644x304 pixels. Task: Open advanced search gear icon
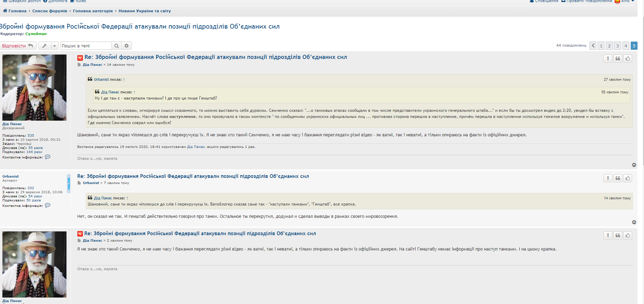(126, 46)
